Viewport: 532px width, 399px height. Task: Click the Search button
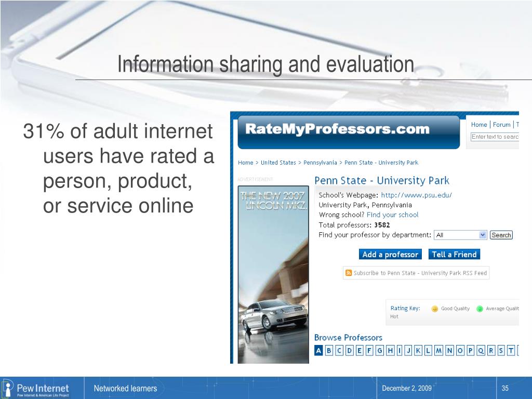click(x=501, y=235)
